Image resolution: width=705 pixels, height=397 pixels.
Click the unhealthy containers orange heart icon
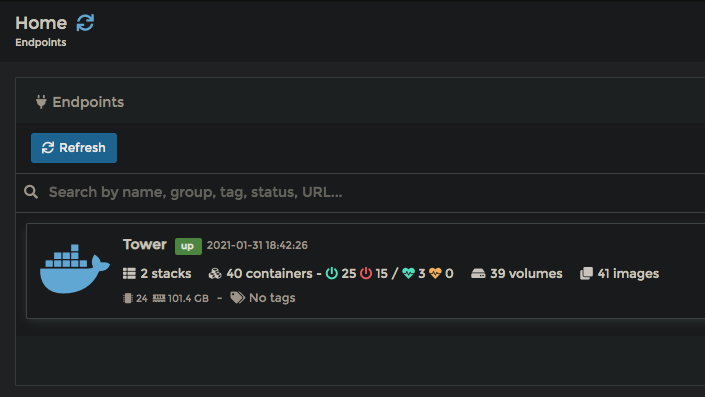(435, 273)
